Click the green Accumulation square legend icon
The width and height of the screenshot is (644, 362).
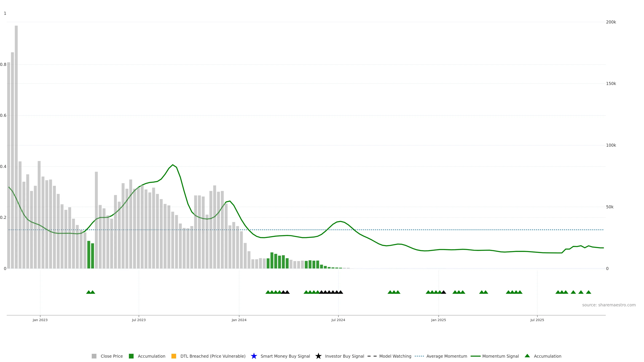(131, 356)
